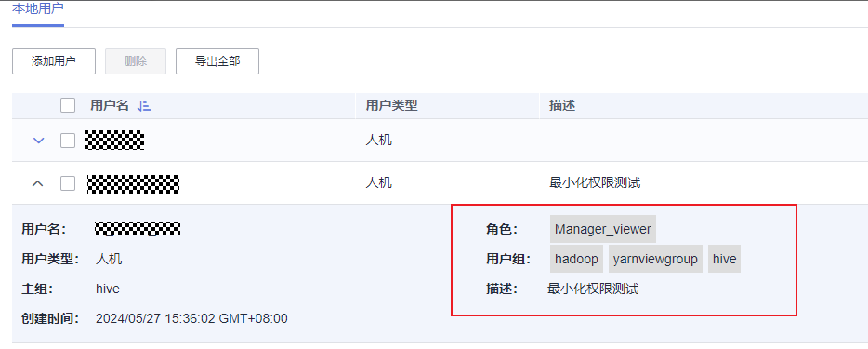The width and height of the screenshot is (868, 349).
Task: Click the sort icon beside 用户名 header
Action: [144, 106]
